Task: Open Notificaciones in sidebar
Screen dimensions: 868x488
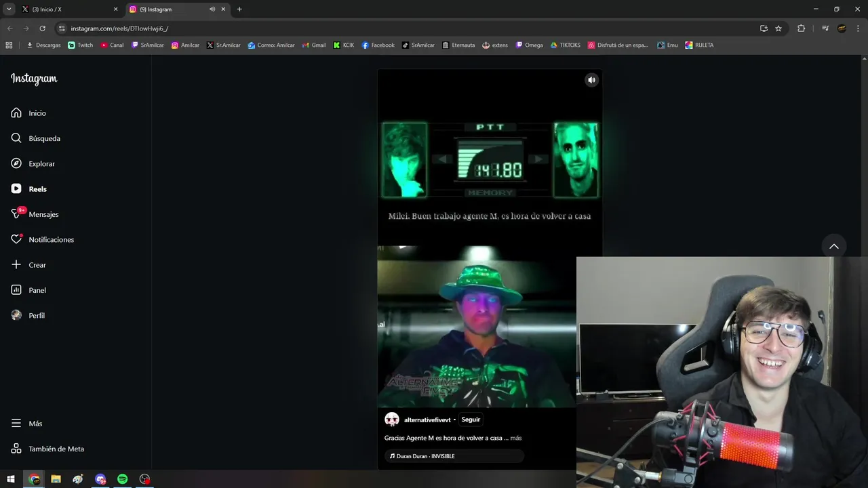Action: [x=42, y=240]
